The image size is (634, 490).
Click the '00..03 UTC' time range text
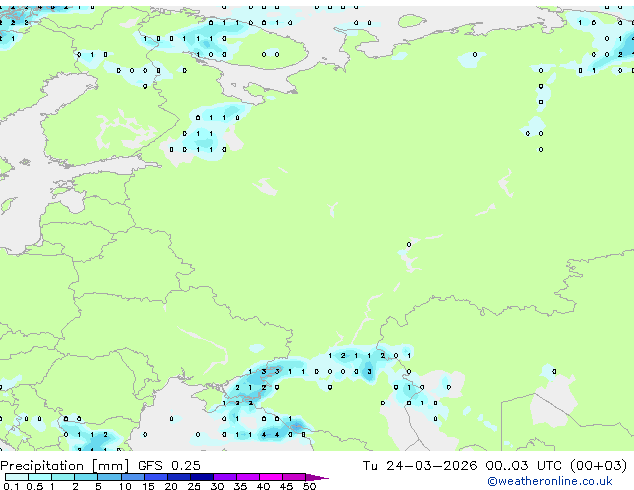pyautogui.click(x=524, y=466)
